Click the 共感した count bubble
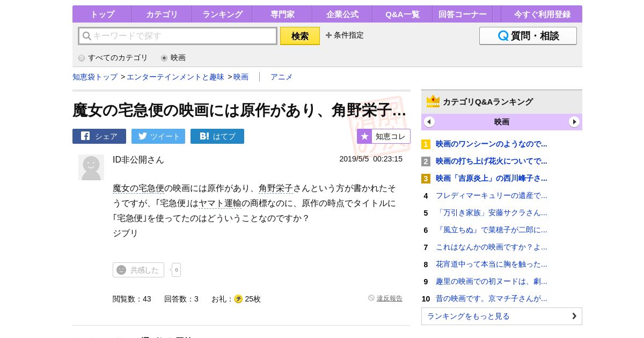 tap(176, 270)
